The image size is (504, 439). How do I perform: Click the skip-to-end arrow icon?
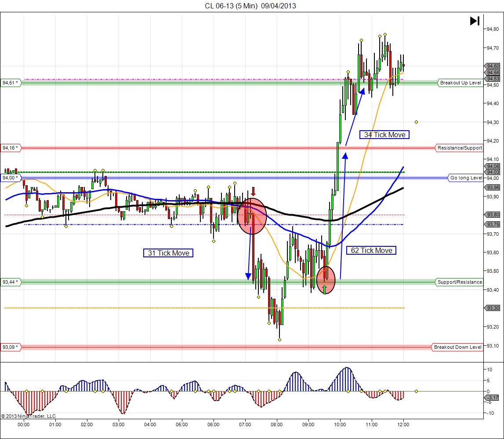pos(475,21)
